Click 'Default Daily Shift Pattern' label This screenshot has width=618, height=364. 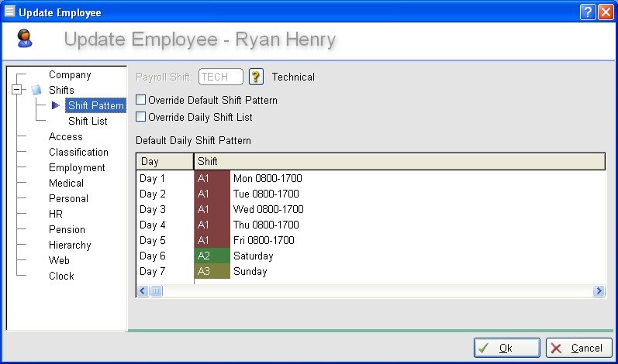[x=193, y=140]
